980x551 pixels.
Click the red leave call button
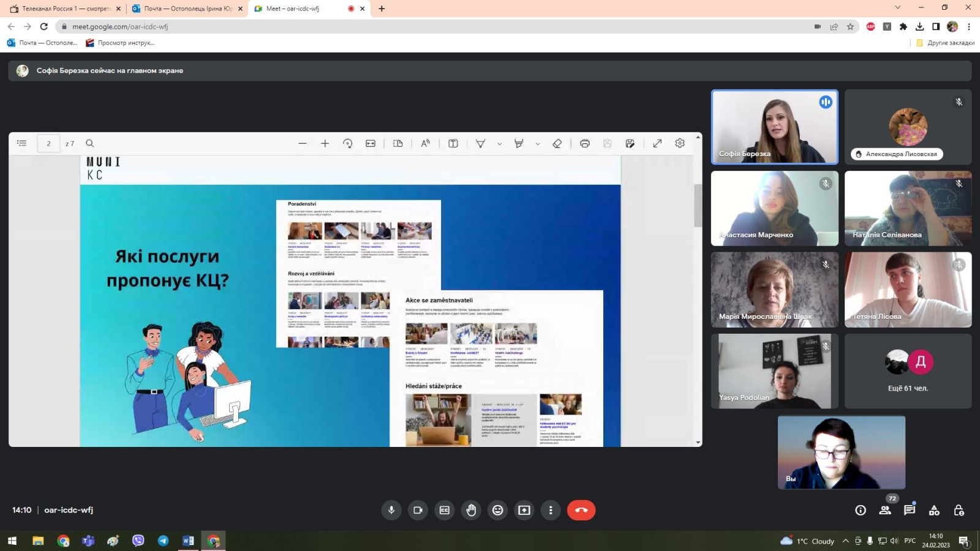pos(581,510)
